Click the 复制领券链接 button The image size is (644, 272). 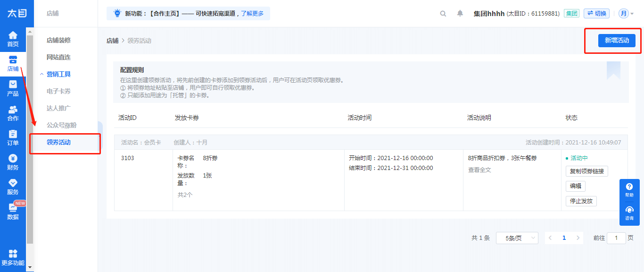(586, 171)
